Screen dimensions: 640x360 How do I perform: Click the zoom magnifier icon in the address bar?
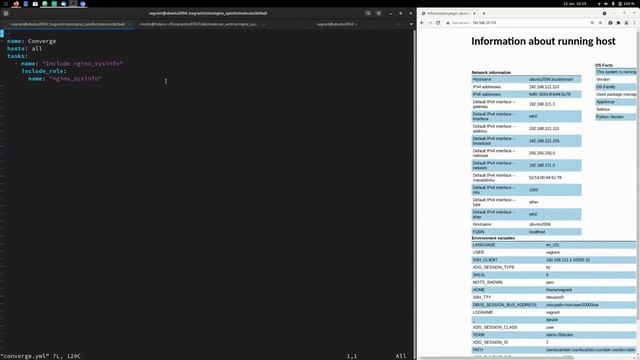tap(592, 23)
